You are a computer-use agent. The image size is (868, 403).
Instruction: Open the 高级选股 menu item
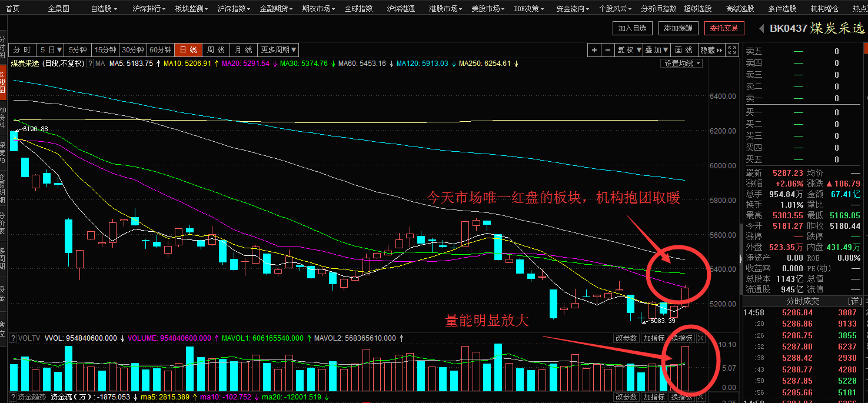click(x=740, y=9)
